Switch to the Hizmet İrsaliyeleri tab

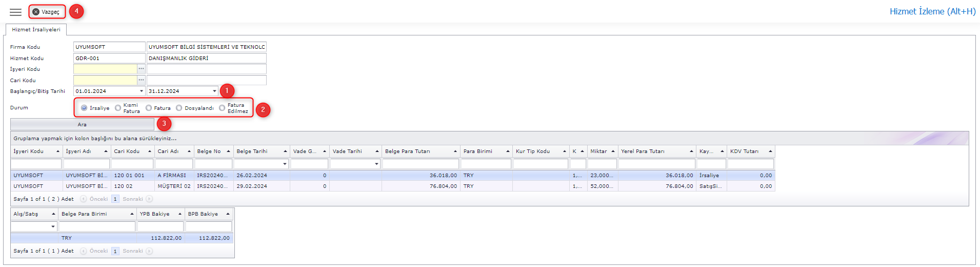coord(36,30)
